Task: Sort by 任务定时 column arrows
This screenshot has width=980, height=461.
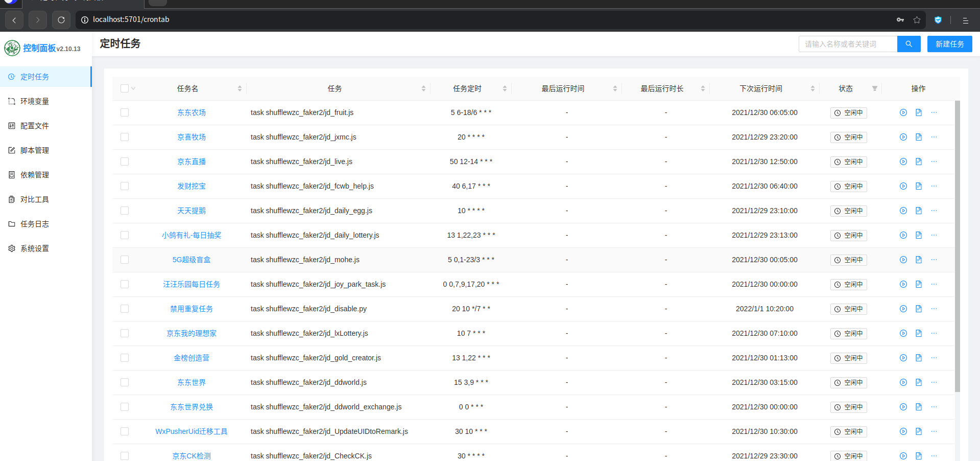Action: 505,88
